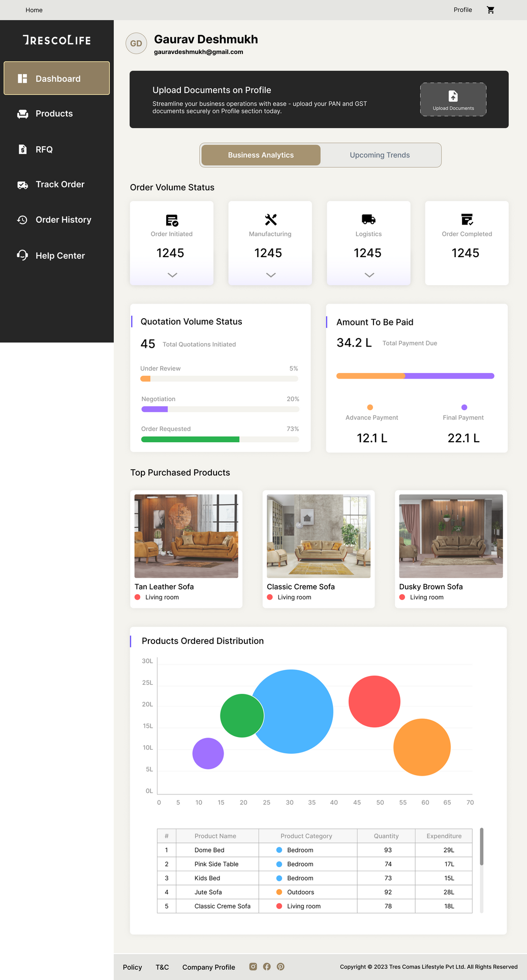Expand the Manufacturing card chevron
The image size is (527, 980).
point(271,275)
